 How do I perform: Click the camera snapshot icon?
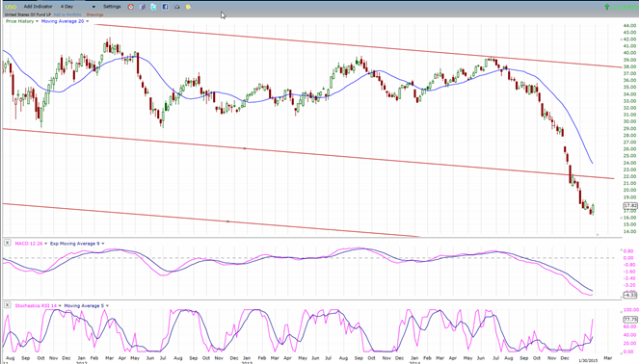177,7
